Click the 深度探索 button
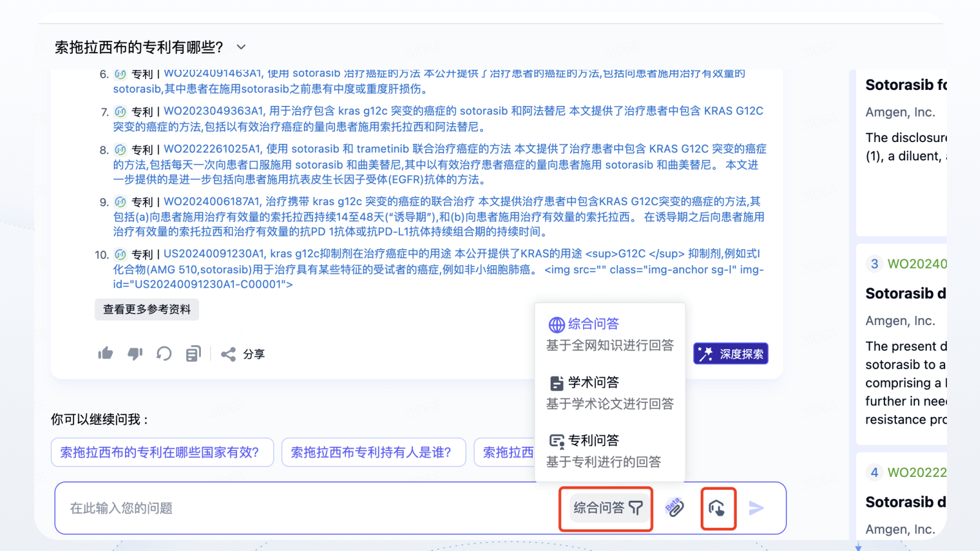Viewport: 980px width, 551px height. 731,354
